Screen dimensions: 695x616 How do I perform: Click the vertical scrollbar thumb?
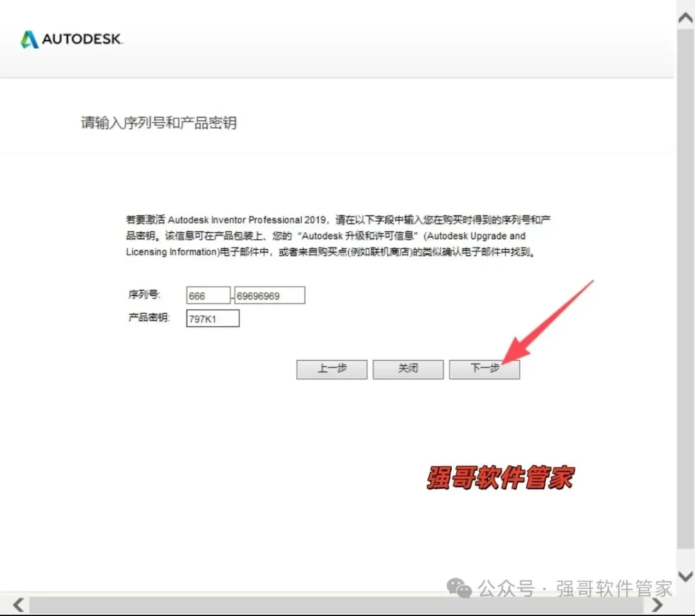click(686, 289)
